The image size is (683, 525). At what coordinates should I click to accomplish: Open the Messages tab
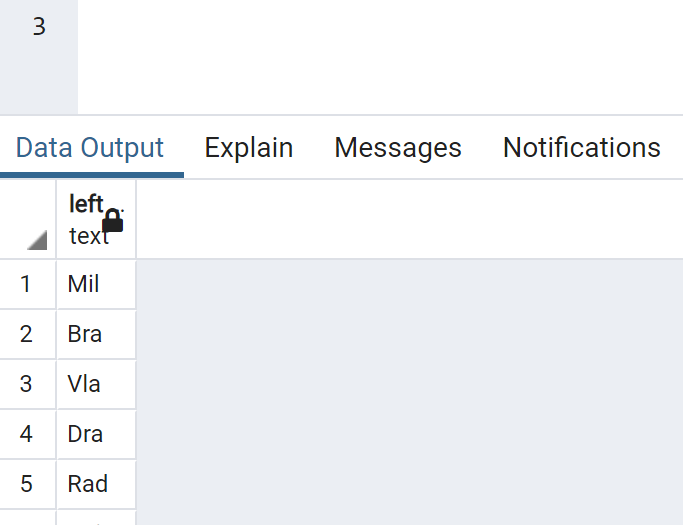pyautogui.click(x=398, y=147)
